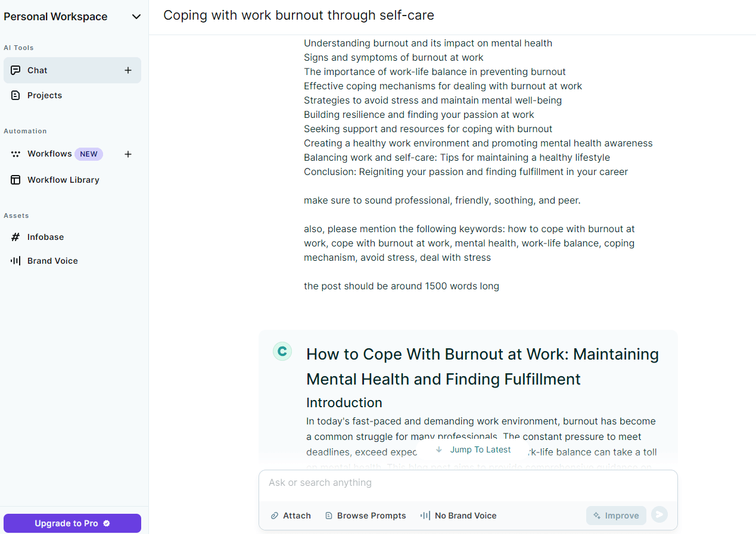Click the send arrow button
This screenshot has height=534, width=756.
pyautogui.click(x=659, y=515)
